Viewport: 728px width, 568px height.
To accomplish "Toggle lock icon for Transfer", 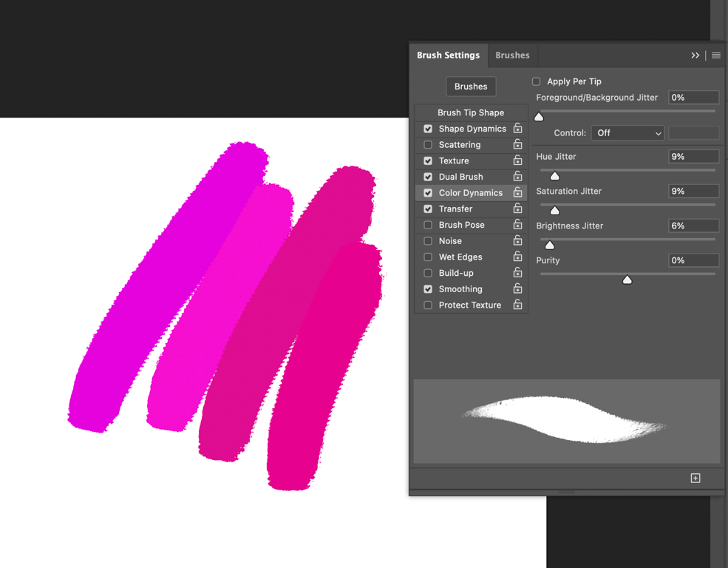I will 517,209.
